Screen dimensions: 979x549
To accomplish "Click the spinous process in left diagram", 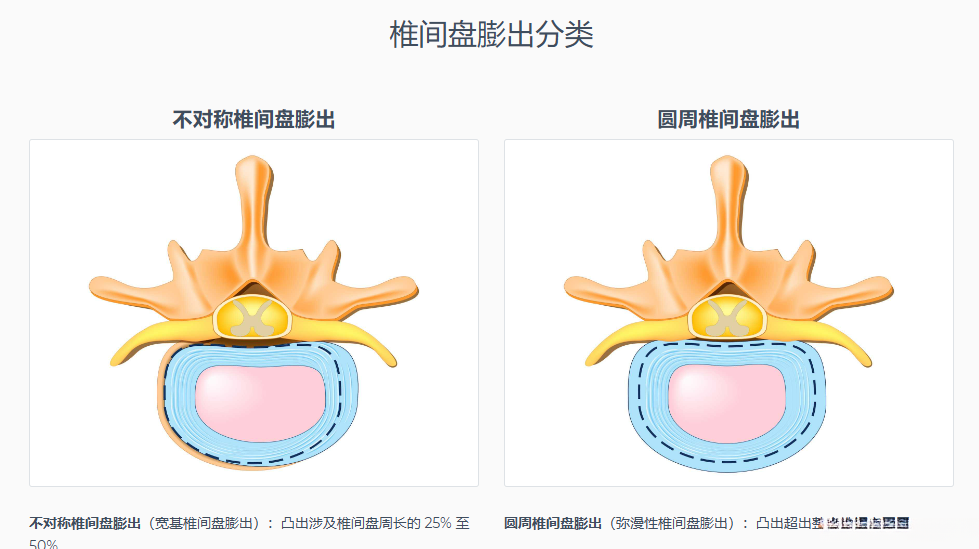I will tap(253, 200).
